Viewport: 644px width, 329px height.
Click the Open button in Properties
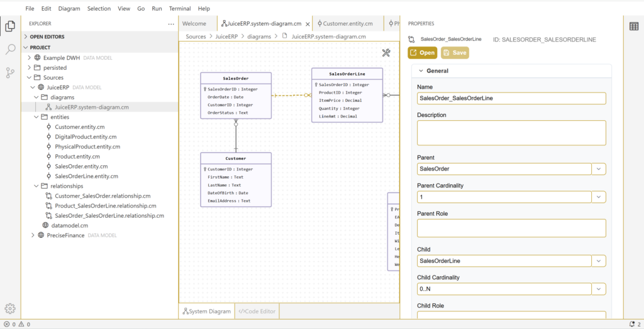click(x=422, y=53)
